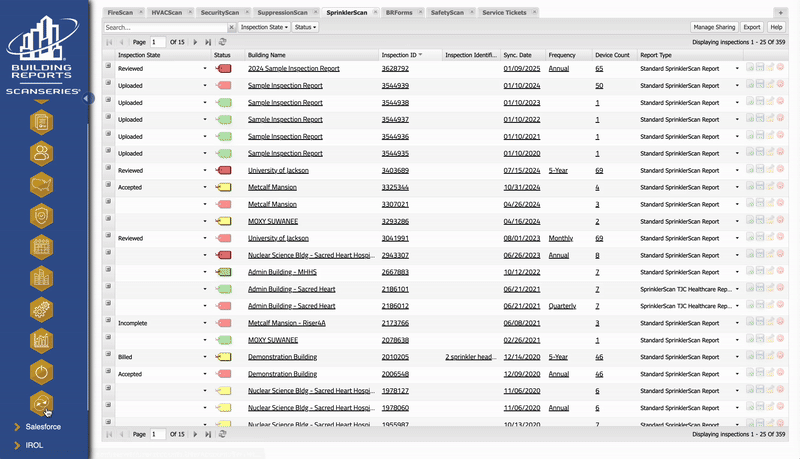Click delete icon for inspection 3628792
Viewport: 800px width, 459px height.
tap(780, 69)
